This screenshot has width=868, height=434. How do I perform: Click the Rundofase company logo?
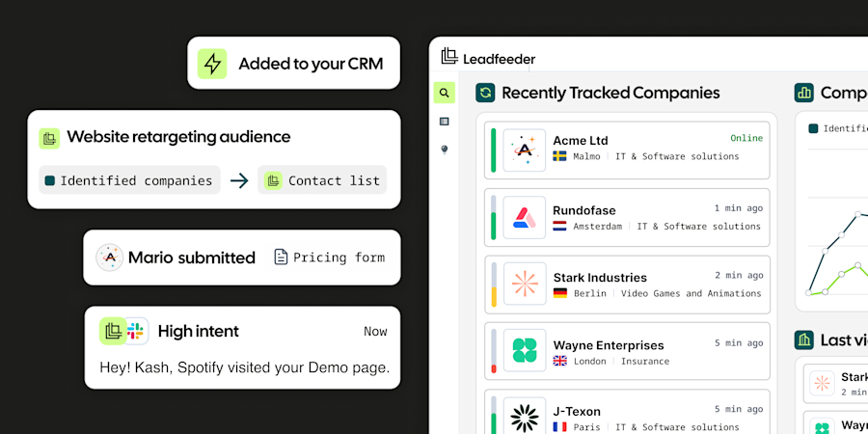525,218
